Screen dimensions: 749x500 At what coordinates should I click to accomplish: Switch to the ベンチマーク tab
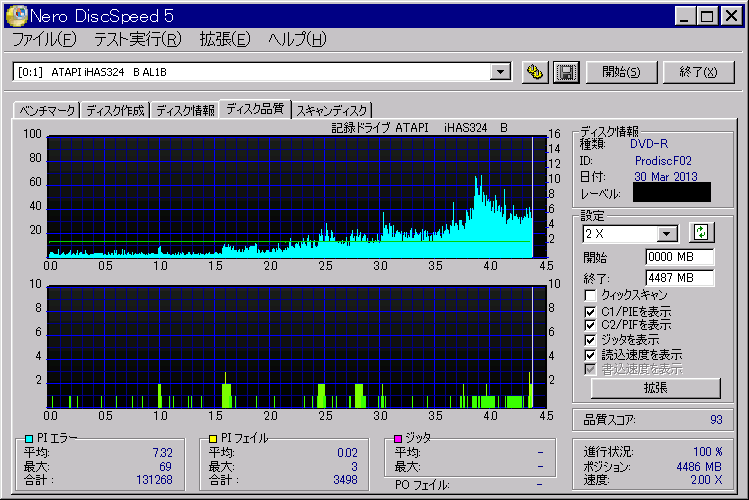(47, 111)
